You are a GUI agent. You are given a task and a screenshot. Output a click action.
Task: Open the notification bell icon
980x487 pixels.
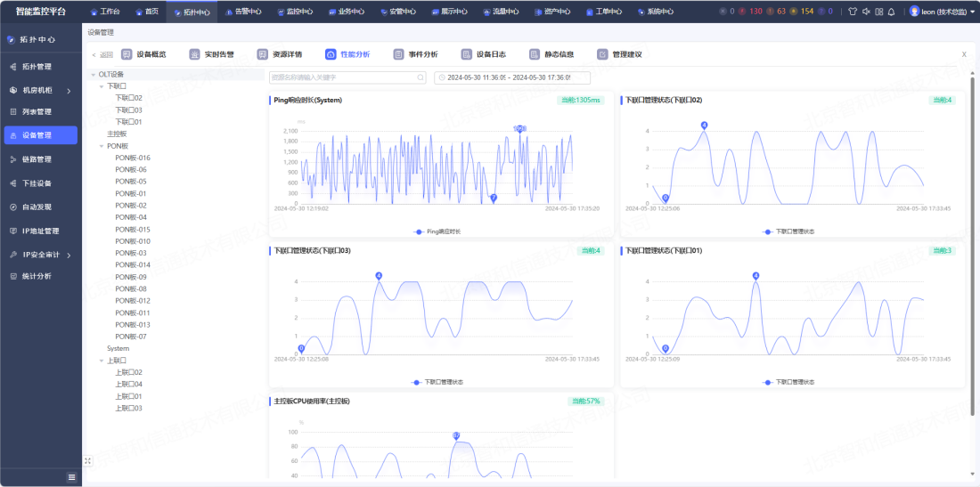891,12
